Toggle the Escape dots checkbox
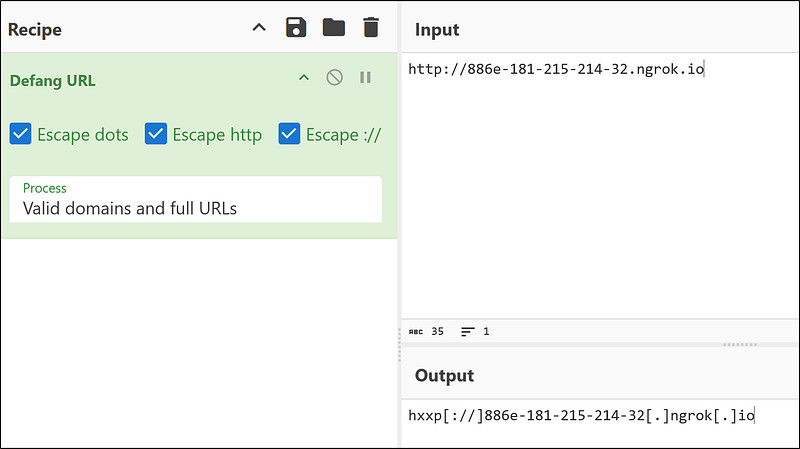The height and width of the screenshot is (449, 800). click(x=20, y=134)
